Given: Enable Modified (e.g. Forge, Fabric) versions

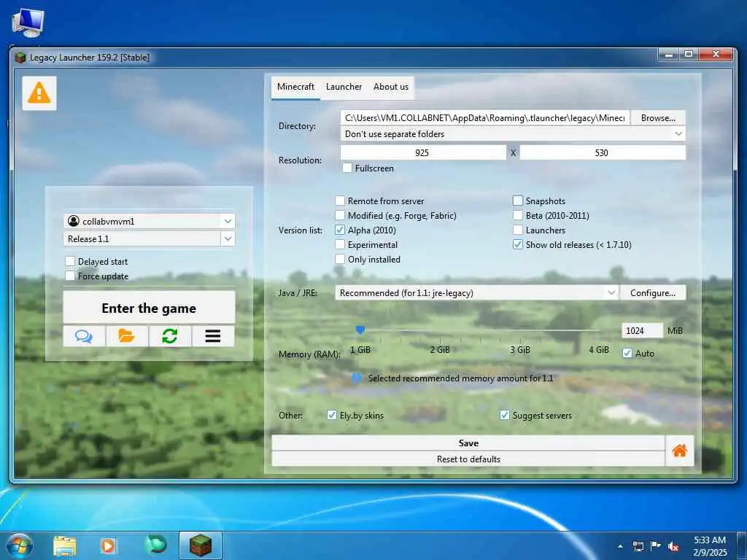Looking at the screenshot, I should (340, 215).
